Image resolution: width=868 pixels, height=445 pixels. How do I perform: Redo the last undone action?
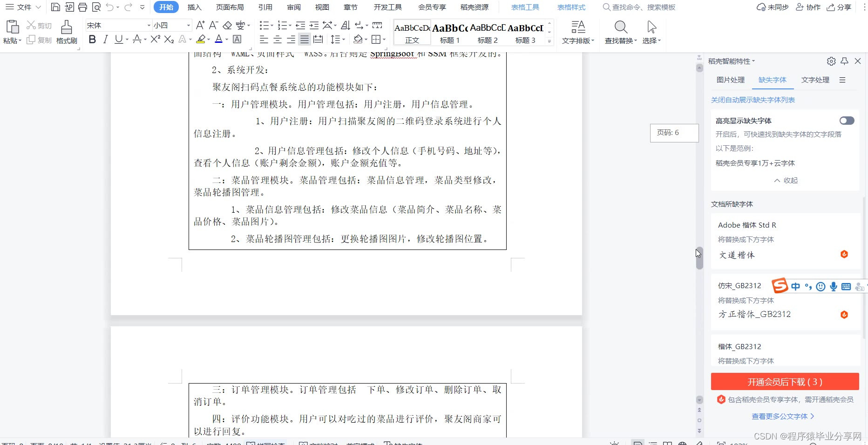[128, 7]
